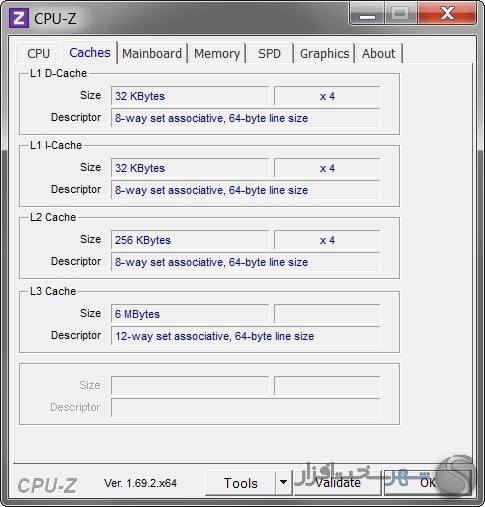This screenshot has width=485, height=507.
Task: Click the Validate button
Action: tap(337, 483)
